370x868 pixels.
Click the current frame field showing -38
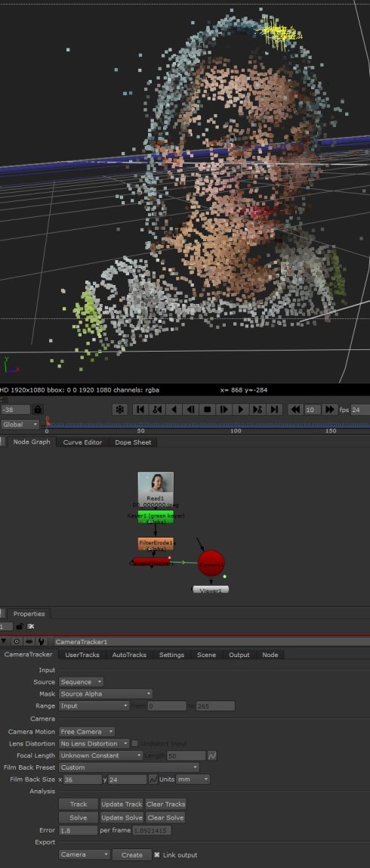[x=15, y=410]
